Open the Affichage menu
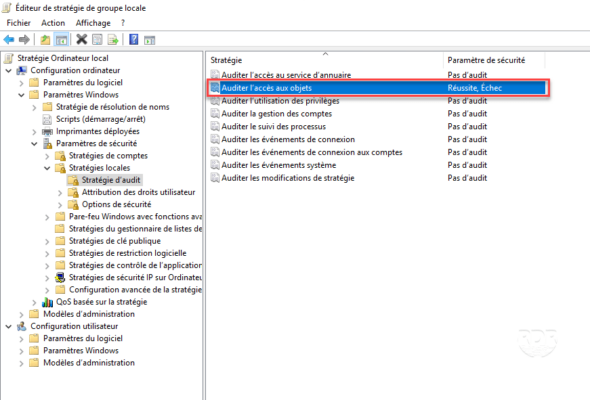The width and height of the screenshot is (590, 400). (93, 23)
